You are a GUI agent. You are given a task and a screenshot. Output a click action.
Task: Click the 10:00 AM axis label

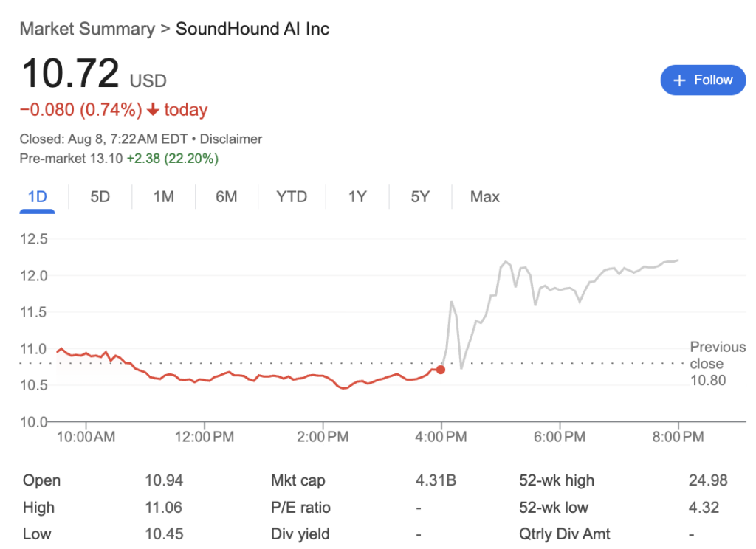point(86,437)
